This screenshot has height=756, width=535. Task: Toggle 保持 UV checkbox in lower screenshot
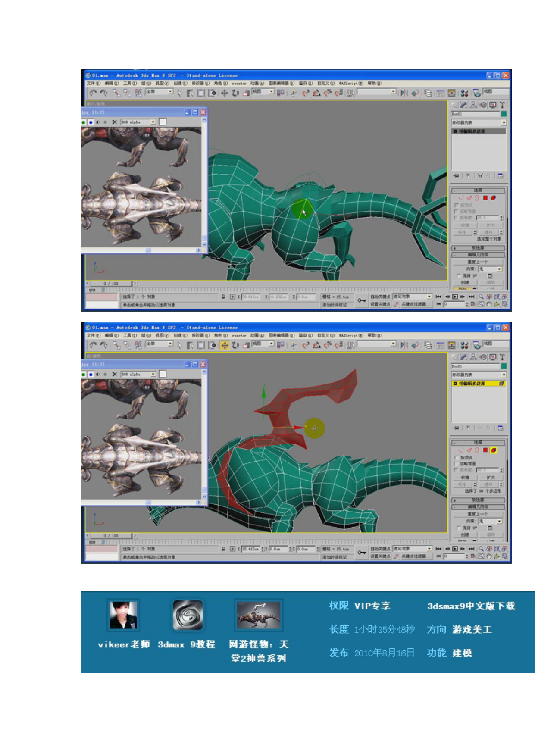coord(459,528)
